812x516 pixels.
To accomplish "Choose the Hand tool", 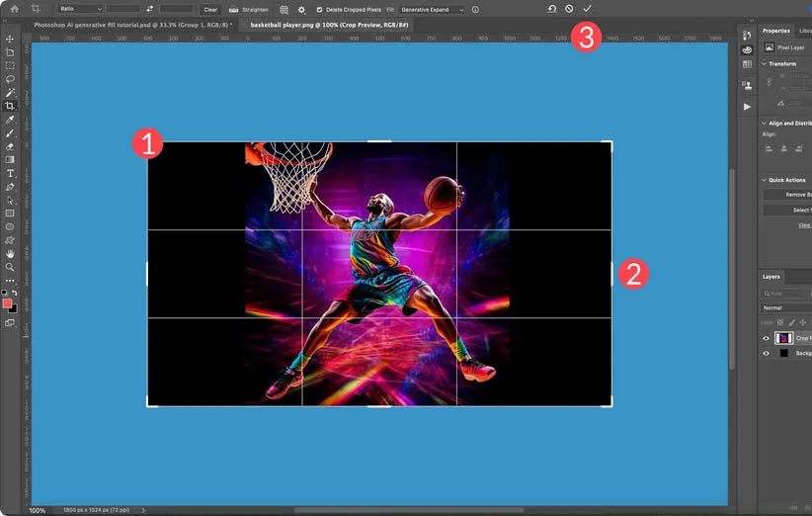I will 10,254.
